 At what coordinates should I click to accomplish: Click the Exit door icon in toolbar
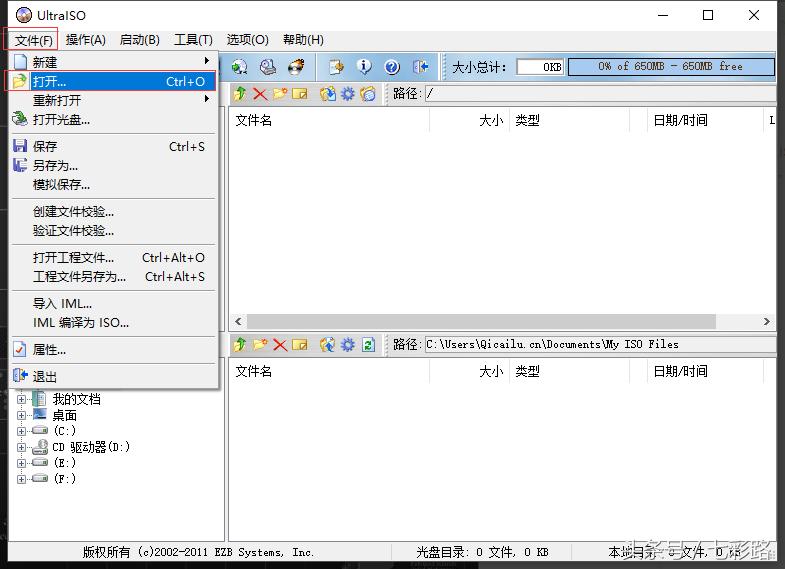(x=420, y=67)
